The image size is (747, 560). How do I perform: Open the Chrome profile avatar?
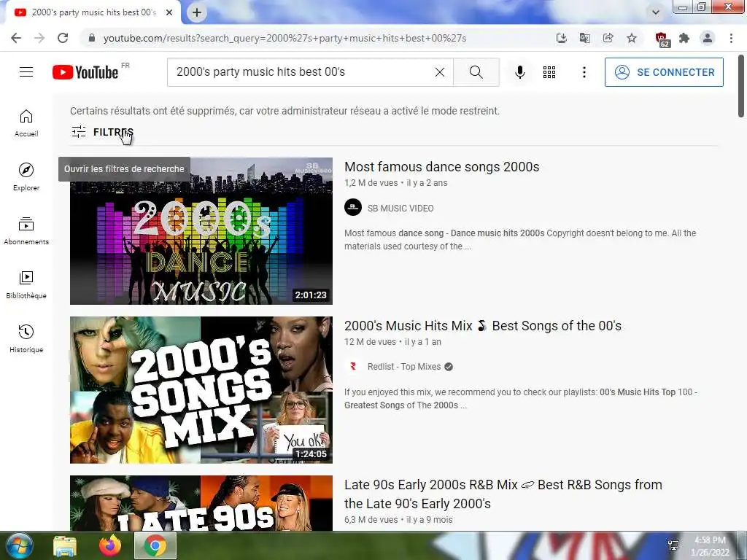point(708,38)
